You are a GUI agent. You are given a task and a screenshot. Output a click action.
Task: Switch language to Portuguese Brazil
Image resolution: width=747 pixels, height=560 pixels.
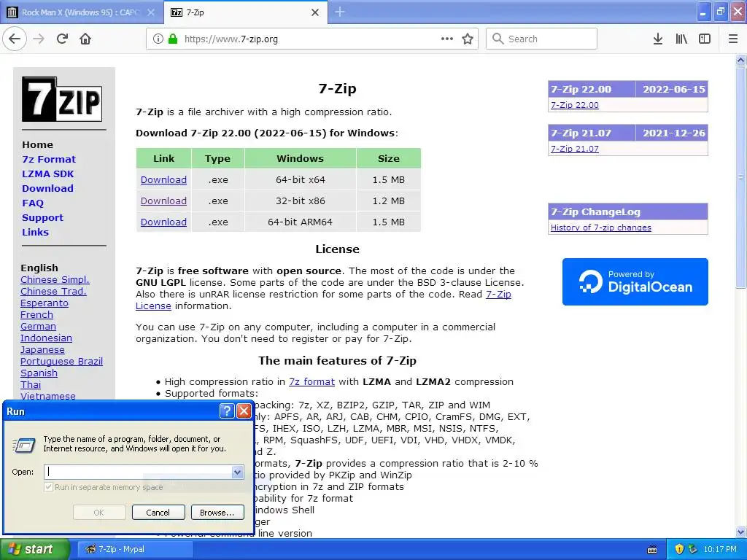61,361
